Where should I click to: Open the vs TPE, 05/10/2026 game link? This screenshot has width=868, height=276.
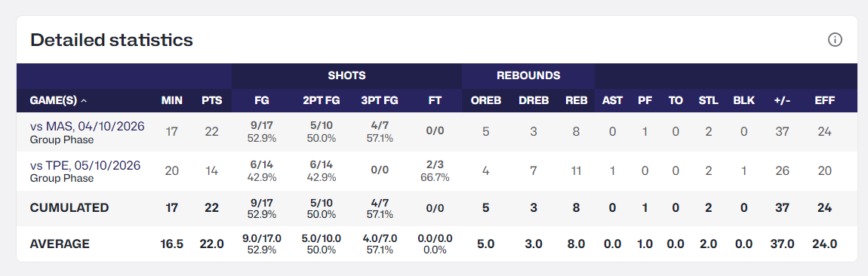coord(85,165)
